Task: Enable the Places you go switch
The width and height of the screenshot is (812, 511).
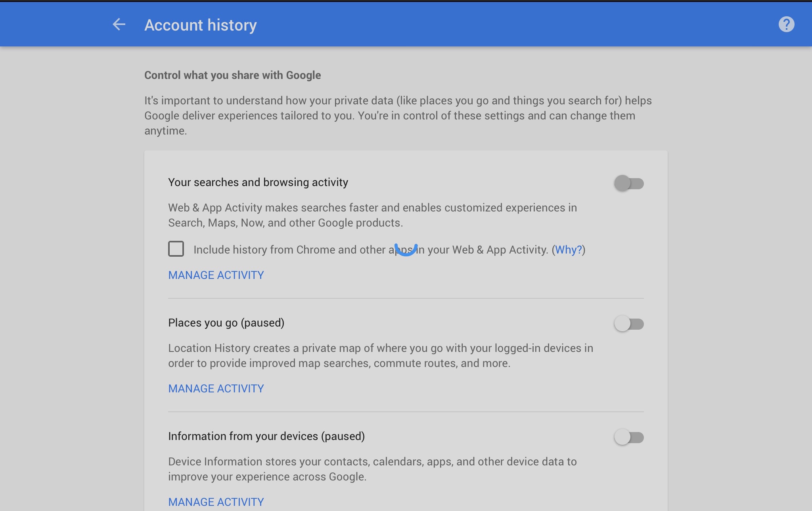Action: [629, 324]
